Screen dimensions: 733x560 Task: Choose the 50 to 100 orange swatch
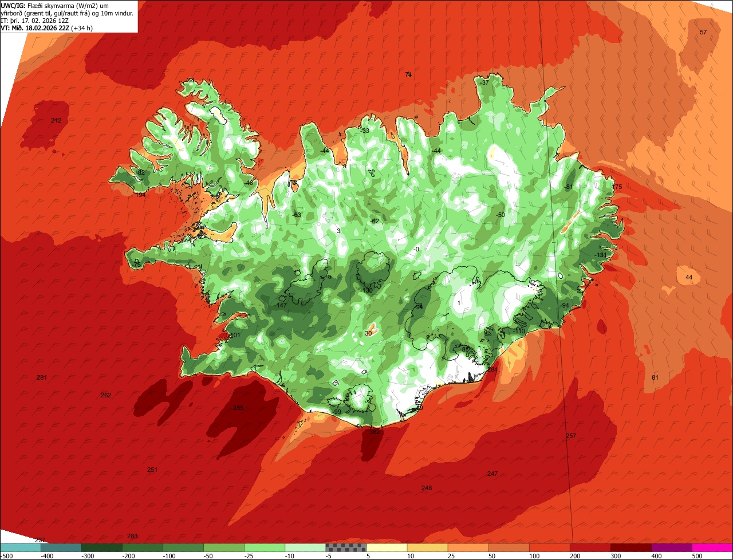click(x=509, y=547)
